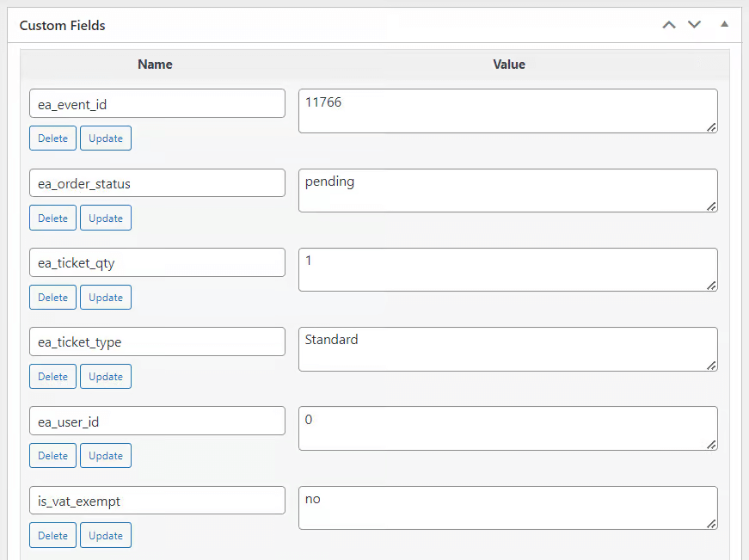Viewport: 749px width, 560px height.
Task: Click the is_vat_exempt value textarea
Action: [x=507, y=508]
